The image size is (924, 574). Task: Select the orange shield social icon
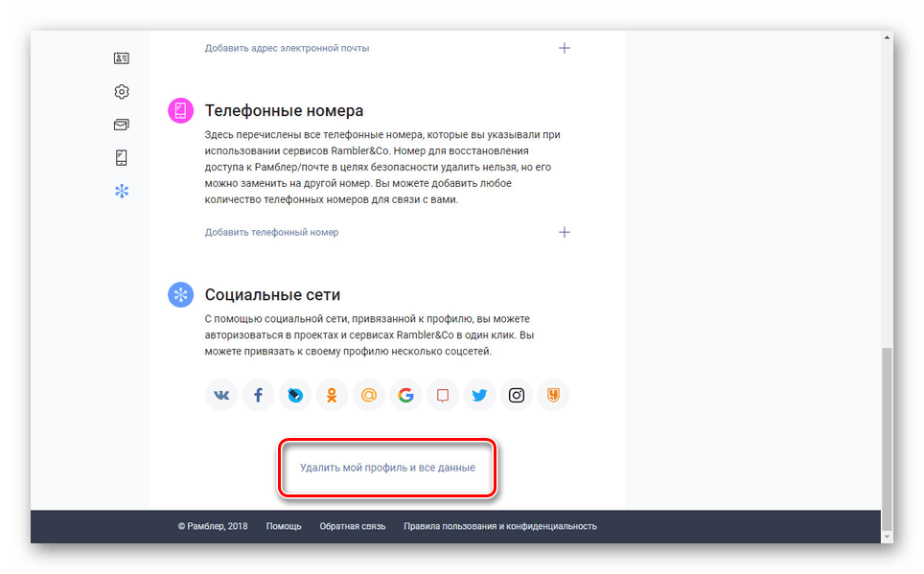point(553,394)
